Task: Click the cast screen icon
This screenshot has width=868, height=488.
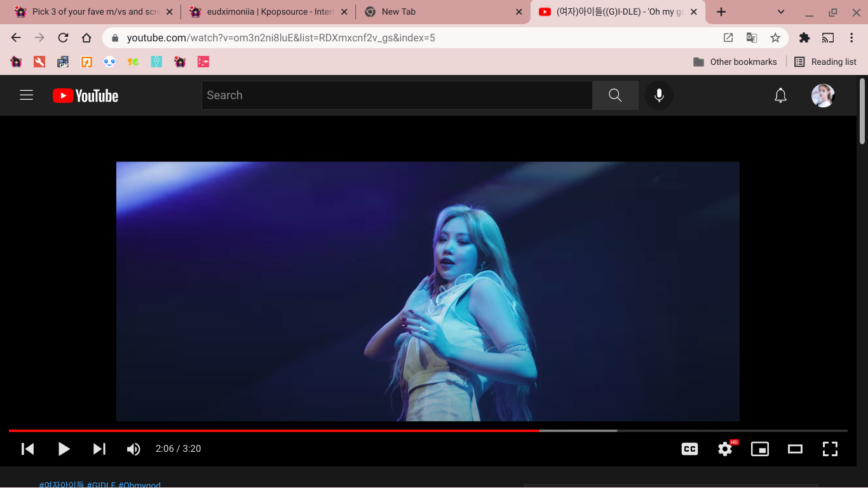Action: [x=828, y=37]
